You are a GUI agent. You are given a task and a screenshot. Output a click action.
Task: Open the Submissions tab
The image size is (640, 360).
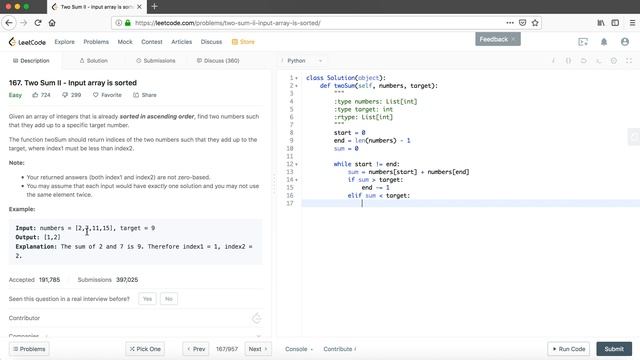156,60
